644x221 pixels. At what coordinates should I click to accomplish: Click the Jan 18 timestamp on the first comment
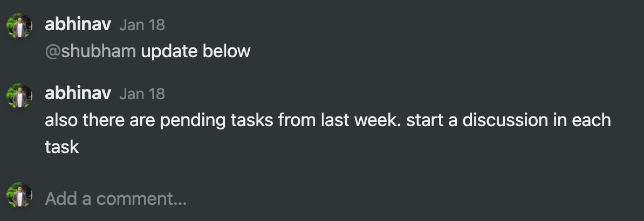pyautogui.click(x=142, y=25)
